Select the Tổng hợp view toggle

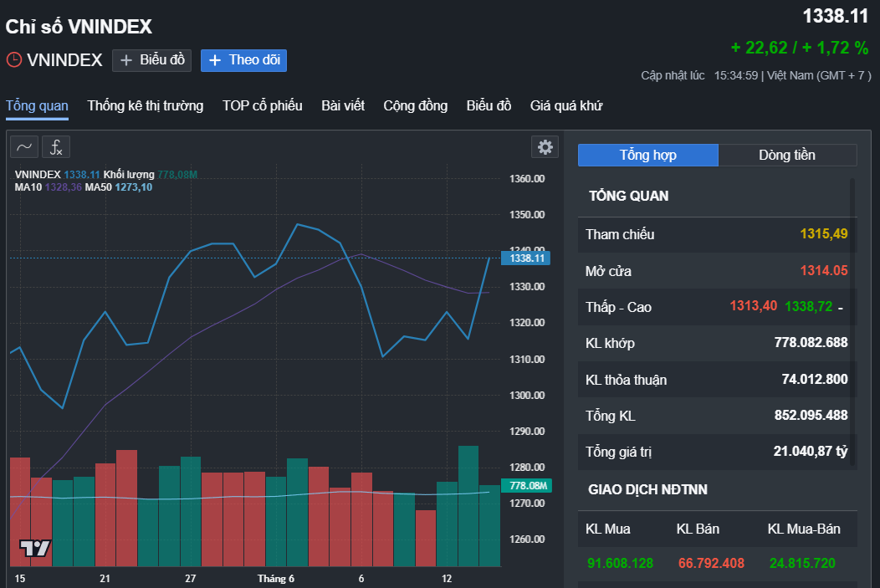[x=647, y=155]
